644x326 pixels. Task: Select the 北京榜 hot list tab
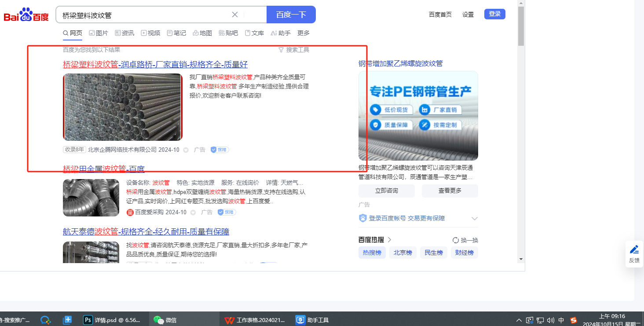(402, 253)
